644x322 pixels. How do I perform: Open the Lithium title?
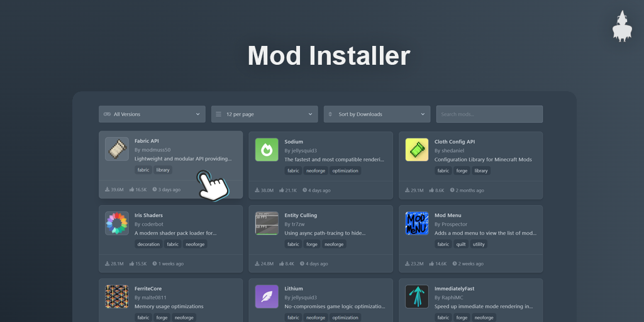(294, 289)
